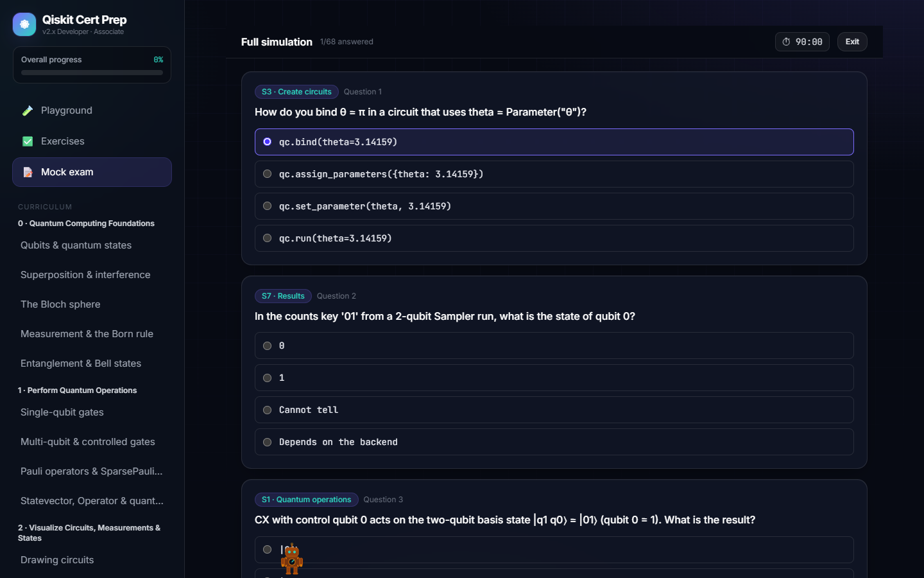
Task: Click the 'S3 · Create circuits' tag
Action: (296, 92)
